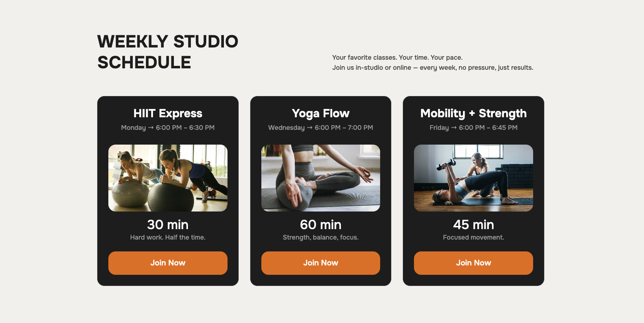Image resolution: width=644 pixels, height=323 pixels.
Task: Click the 'Focused movement.' tagline
Action: click(x=473, y=237)
